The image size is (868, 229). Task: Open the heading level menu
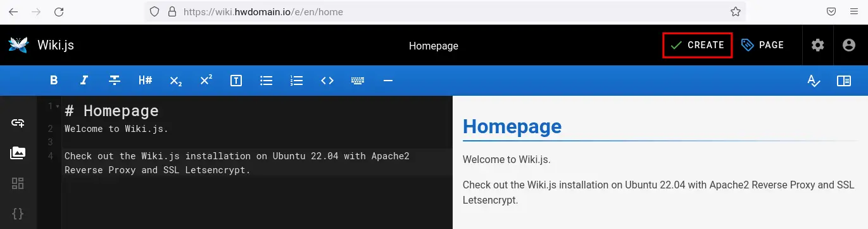tap(145, 81)
